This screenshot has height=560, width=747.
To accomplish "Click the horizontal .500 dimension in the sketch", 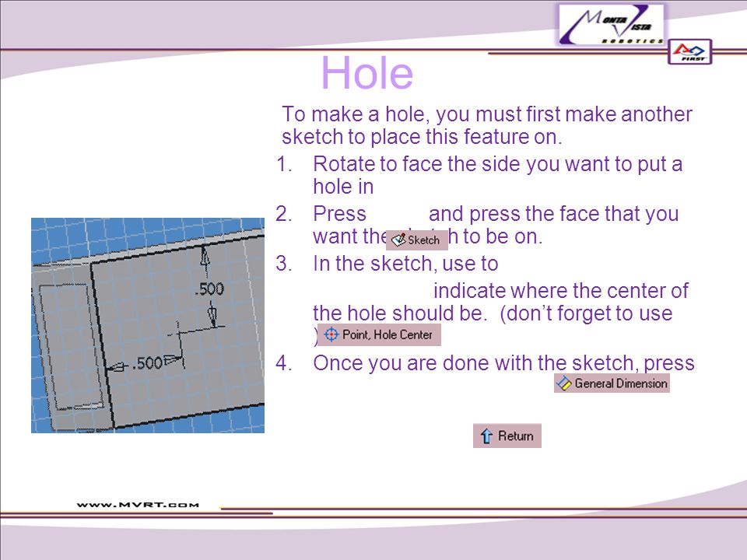I will coord(147,363).
